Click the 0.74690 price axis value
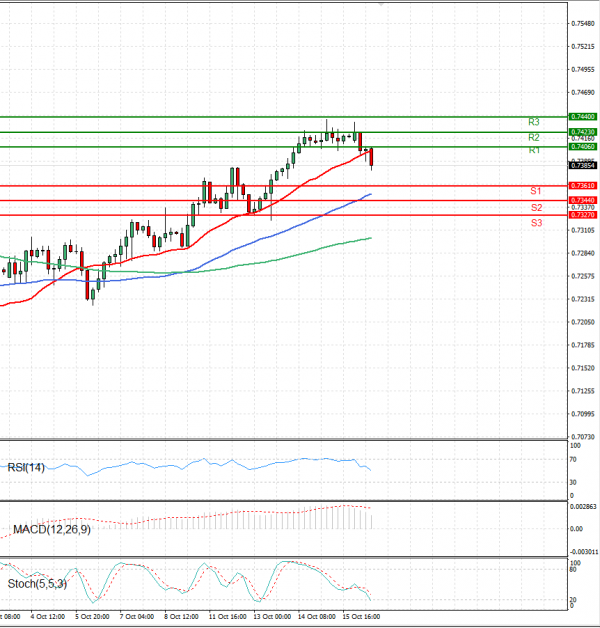Image resolution: width=600 pixels, height=628 pixels. click(x=583, y=93)
